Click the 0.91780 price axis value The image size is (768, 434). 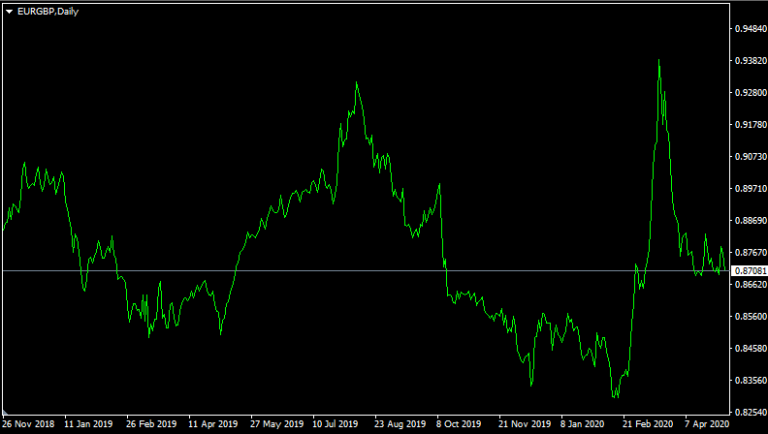tap(750, 125)
